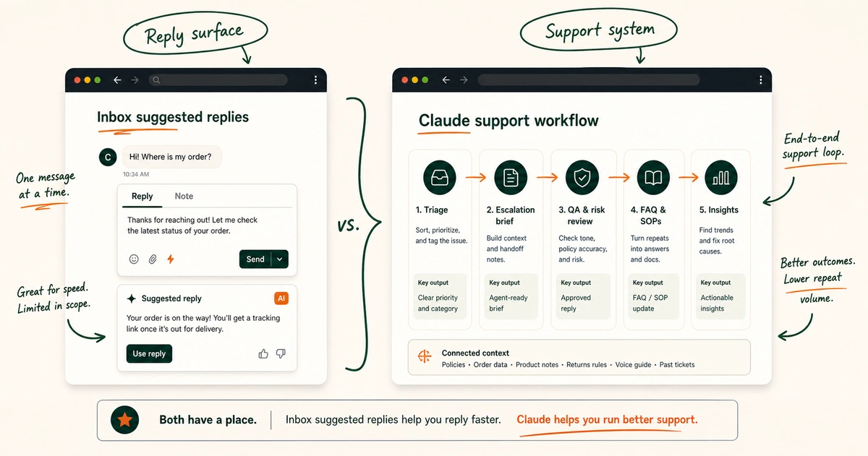Screen dimensions: 868x456
Task: Open 'Agent-ready brief' key output box
Action: (x=511, y=296)
